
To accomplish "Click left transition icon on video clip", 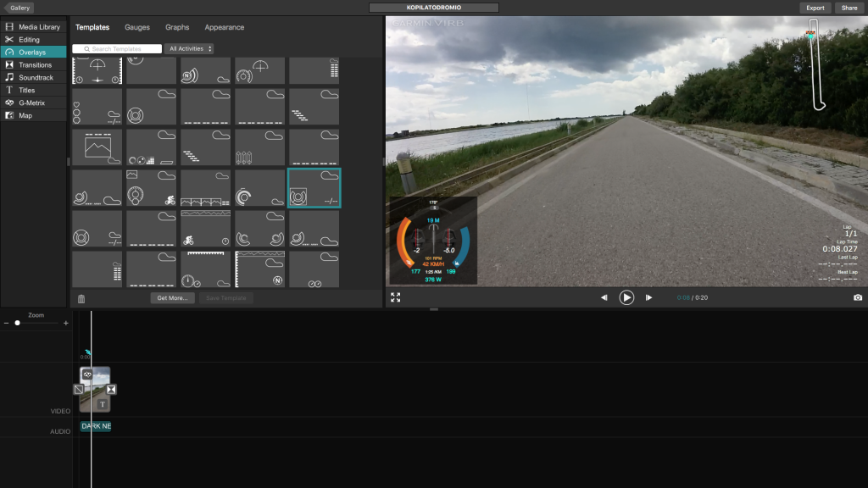I will (79, 390).
